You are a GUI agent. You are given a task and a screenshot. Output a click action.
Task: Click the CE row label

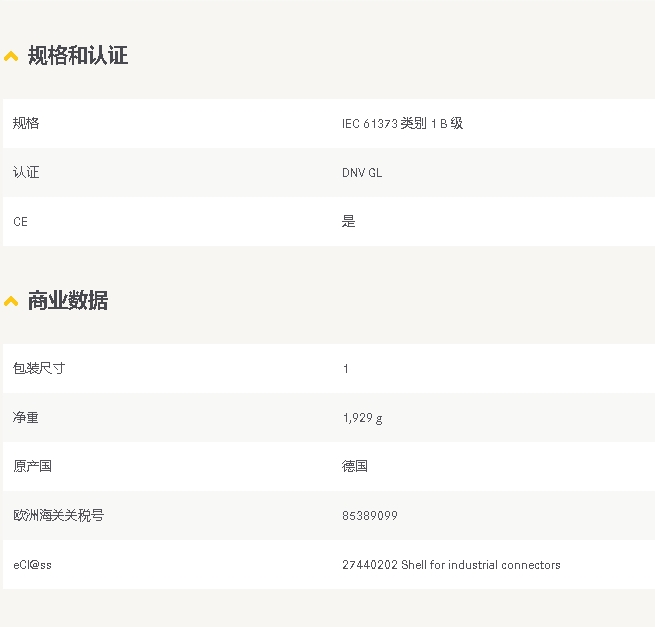coord(20,221)
